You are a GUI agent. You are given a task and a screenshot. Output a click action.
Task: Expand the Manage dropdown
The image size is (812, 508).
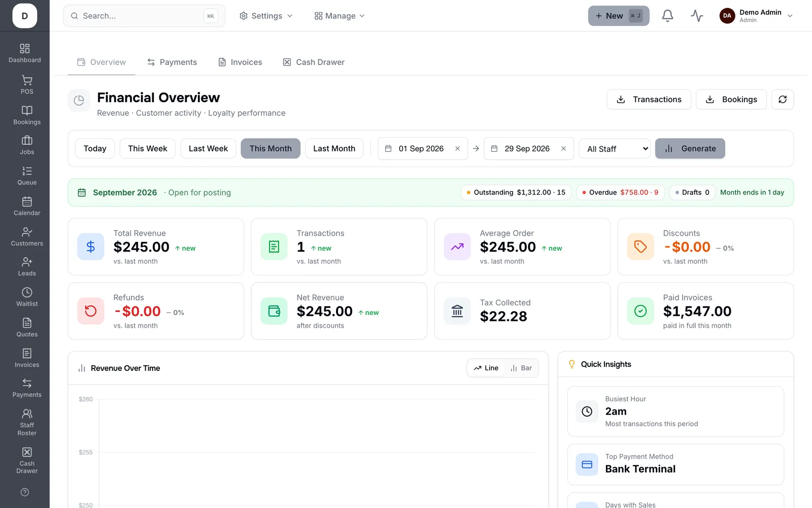click(340, 16)
